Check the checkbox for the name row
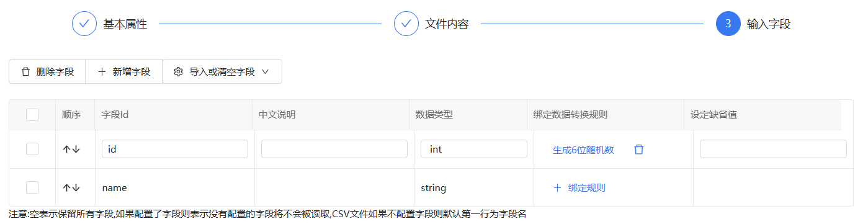 coord(32,187)
